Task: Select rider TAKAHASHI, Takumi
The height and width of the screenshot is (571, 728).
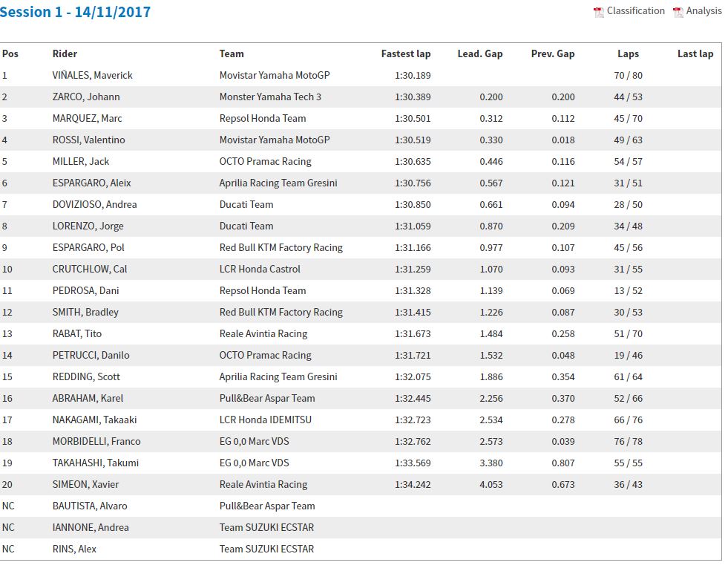Action: pyautogui.click(x=96, y=463)
